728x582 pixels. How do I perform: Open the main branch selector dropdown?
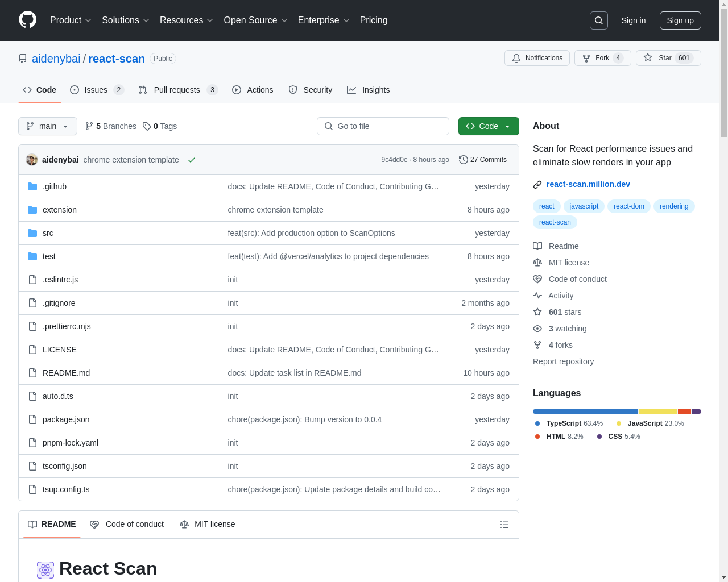pyautogui.click(x=48, y=126)
